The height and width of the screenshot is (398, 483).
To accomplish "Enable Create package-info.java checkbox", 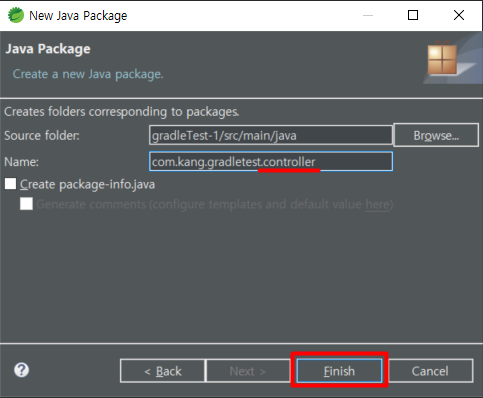I will coord(10,184).
